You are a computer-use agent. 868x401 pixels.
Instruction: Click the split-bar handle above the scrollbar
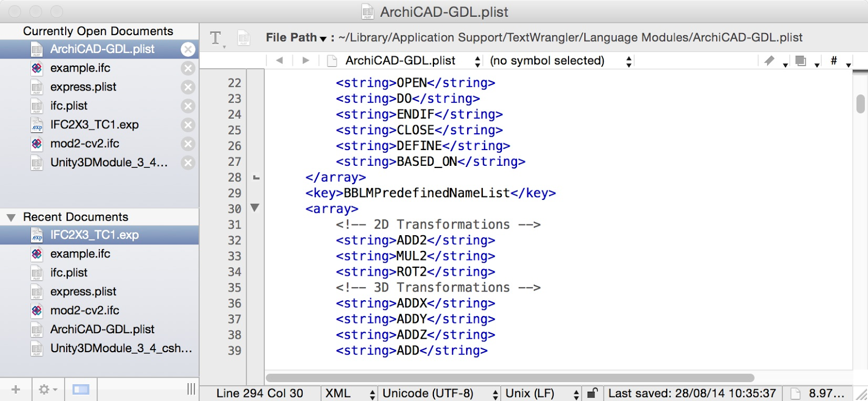[860, 72]
